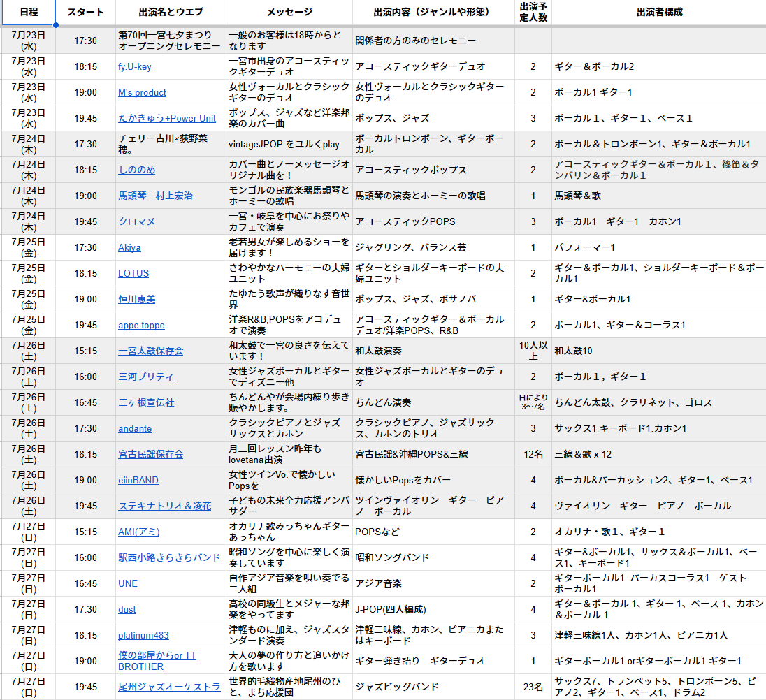Image resolution: width=766 pixels, height=700 pixels.
Task: Select the 12名 headcount cell
Action: click(533, 455)
